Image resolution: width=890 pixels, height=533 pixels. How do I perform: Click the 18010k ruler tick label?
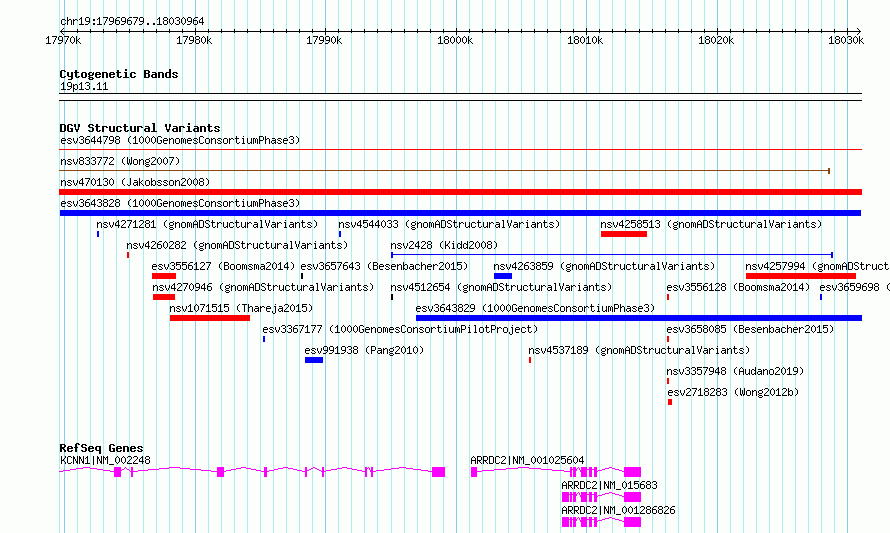tap(585, 40)
